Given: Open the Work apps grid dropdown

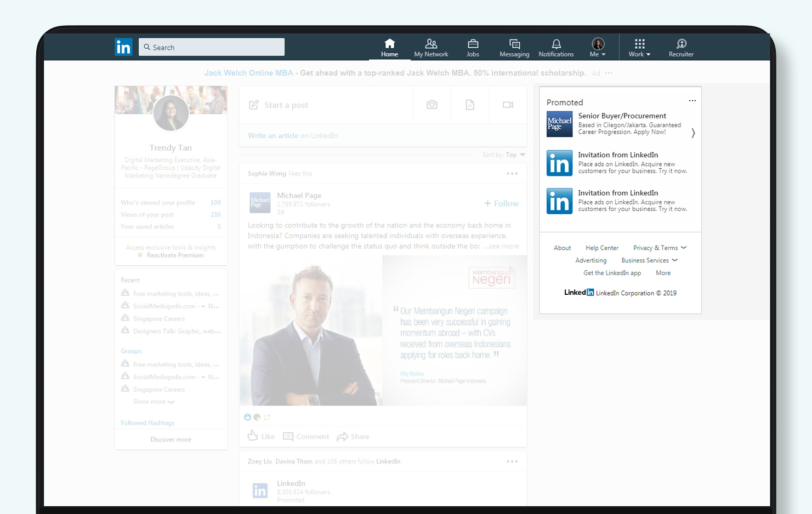Looking at the screenshot, I should pyautogui.click(x=639, y=48).
